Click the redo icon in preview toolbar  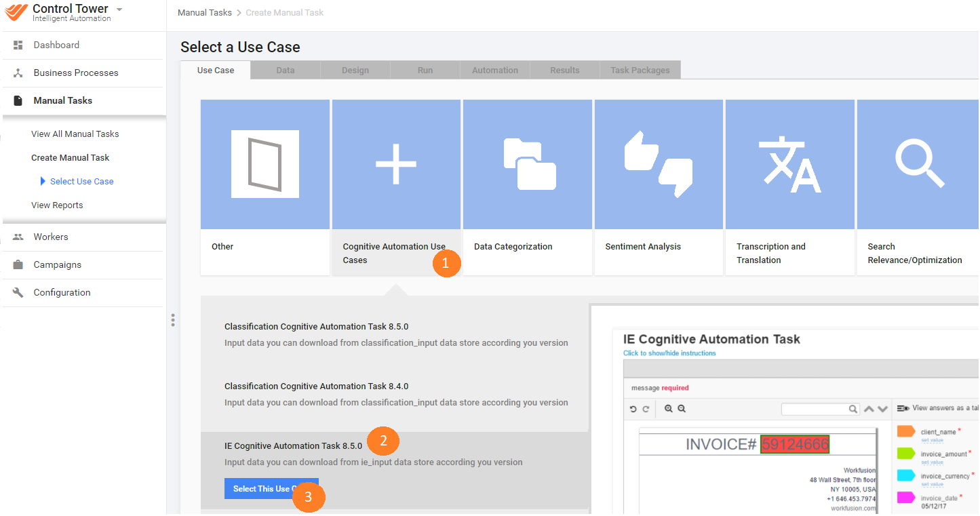tap(646, 409)
